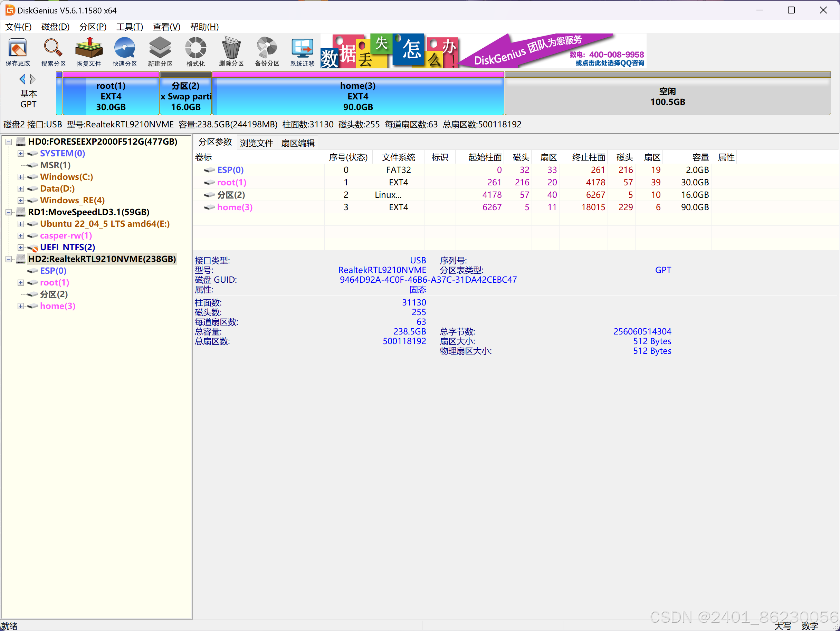Open Backup Partition (备份分区) tool

[267, 52]
